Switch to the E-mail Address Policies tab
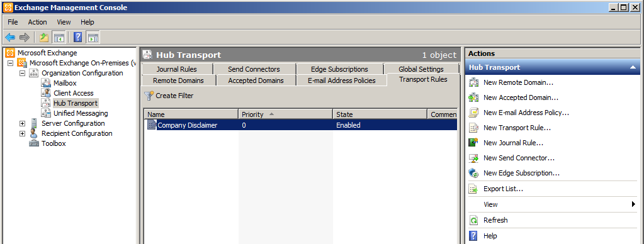The image size is (644, 244). click(x=342, y=80)
